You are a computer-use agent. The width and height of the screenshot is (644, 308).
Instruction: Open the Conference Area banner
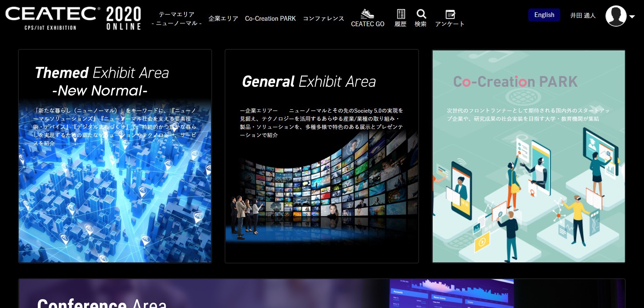322,293
